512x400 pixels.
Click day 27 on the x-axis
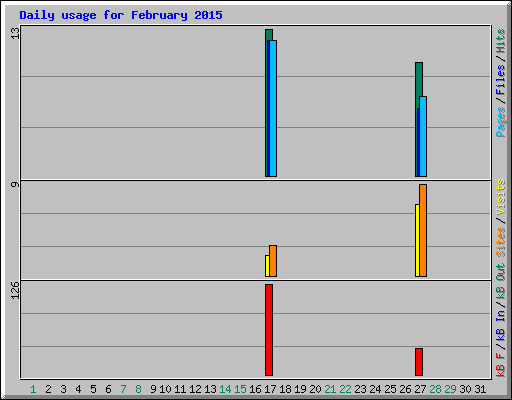tap(420, 389)
